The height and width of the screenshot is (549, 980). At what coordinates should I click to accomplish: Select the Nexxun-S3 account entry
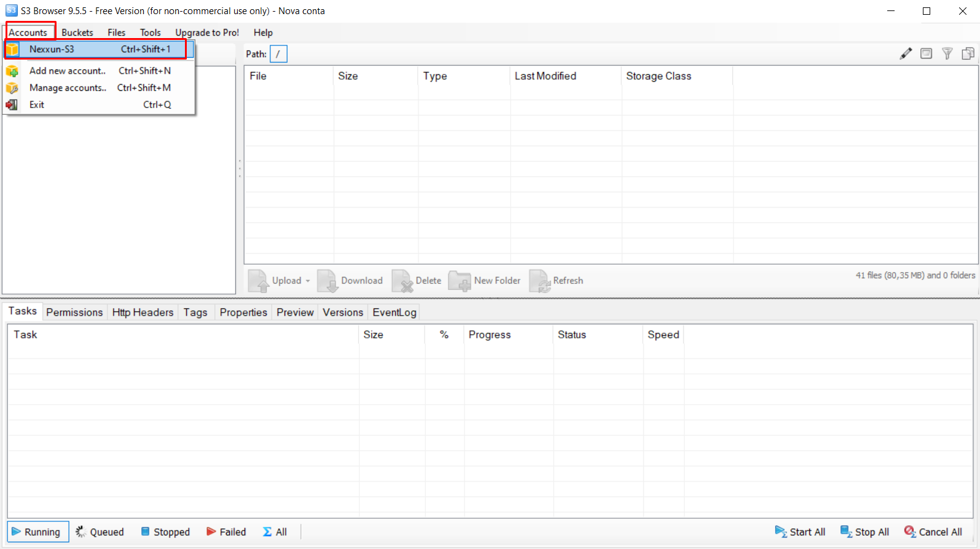[x=99, y=49]
